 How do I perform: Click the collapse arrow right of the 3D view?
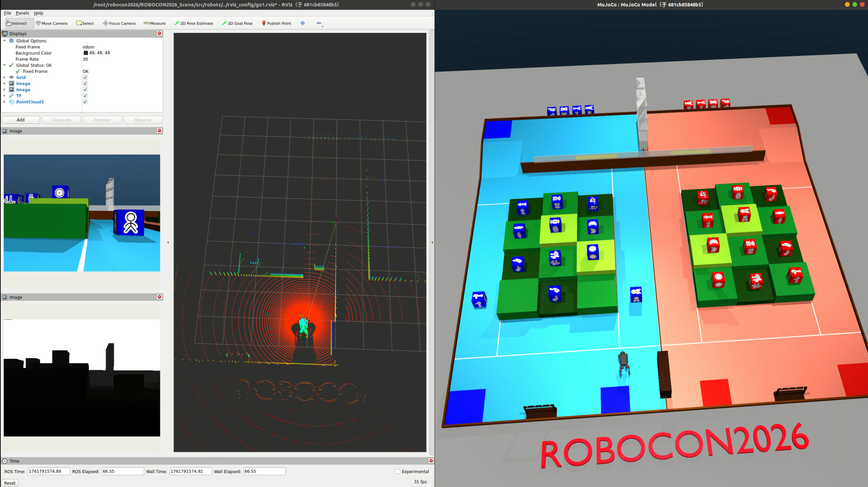pyautogui.click(x=432, y=242)
